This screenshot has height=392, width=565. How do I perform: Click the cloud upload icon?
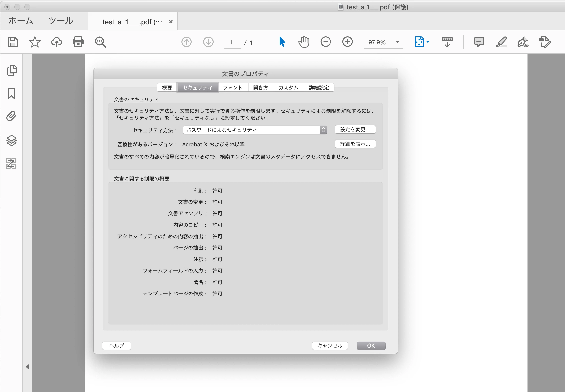(56, 42)
